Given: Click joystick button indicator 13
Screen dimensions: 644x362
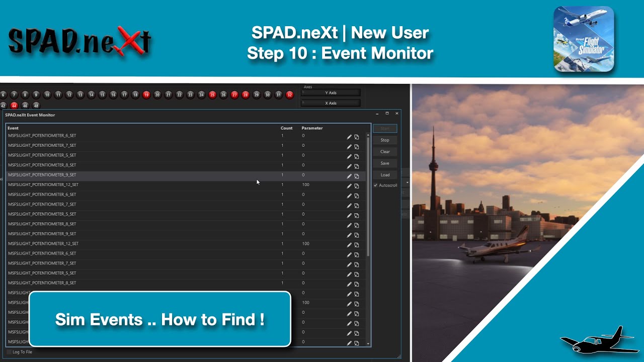Looking at the screenshot, I should point(80,95).
